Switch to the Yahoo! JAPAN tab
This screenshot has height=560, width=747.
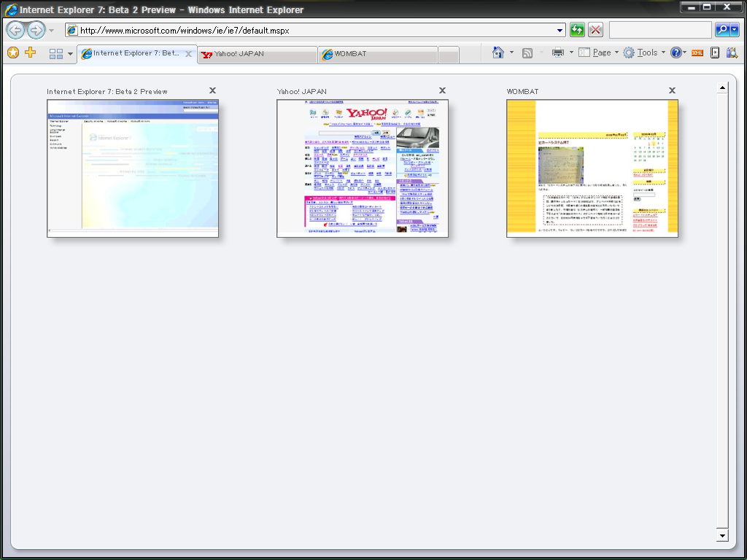coord(258,54)
